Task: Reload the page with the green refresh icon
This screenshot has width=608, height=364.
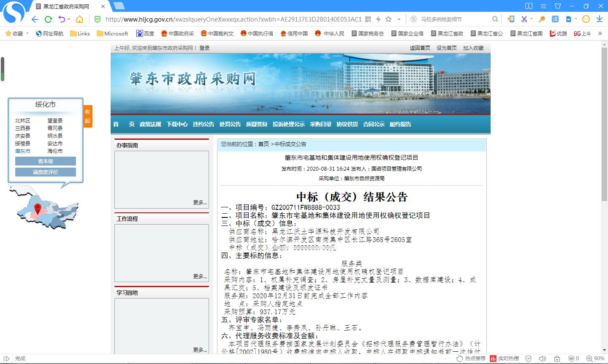Action: pos(48,19)
